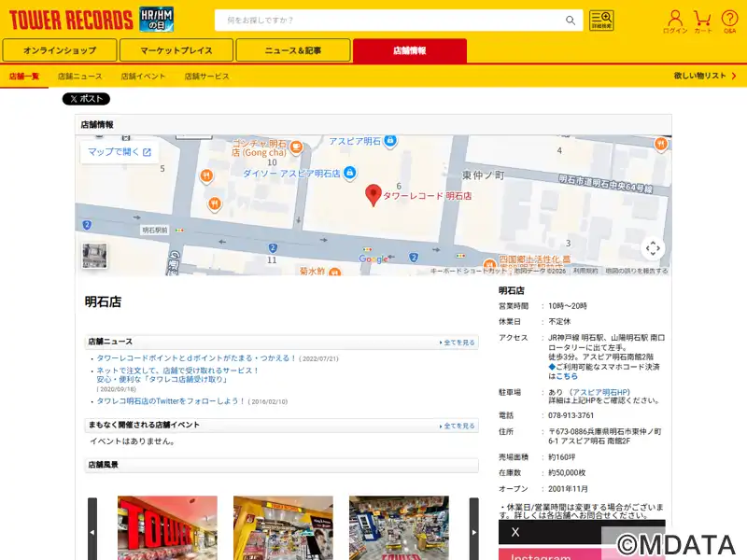The width and height of the screenshot is (747, 560).
Task: Open the store entrance photo thumbnail
Action: coord(284,527)
